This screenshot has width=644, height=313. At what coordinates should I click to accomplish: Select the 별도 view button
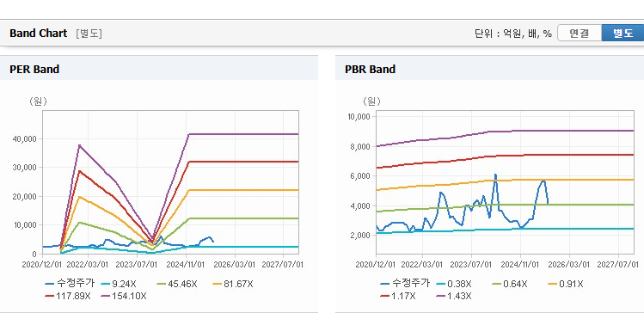pyautogui.click(x=623, y=33)
